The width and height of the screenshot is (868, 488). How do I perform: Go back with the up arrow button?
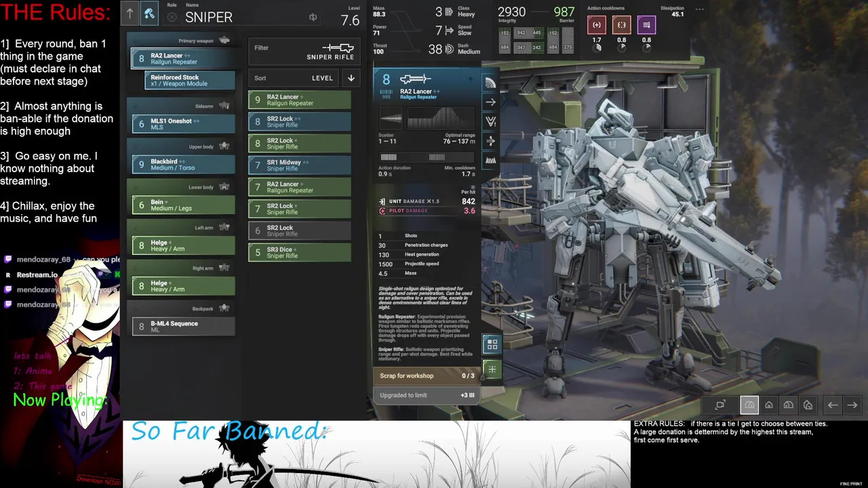[130, 13]
